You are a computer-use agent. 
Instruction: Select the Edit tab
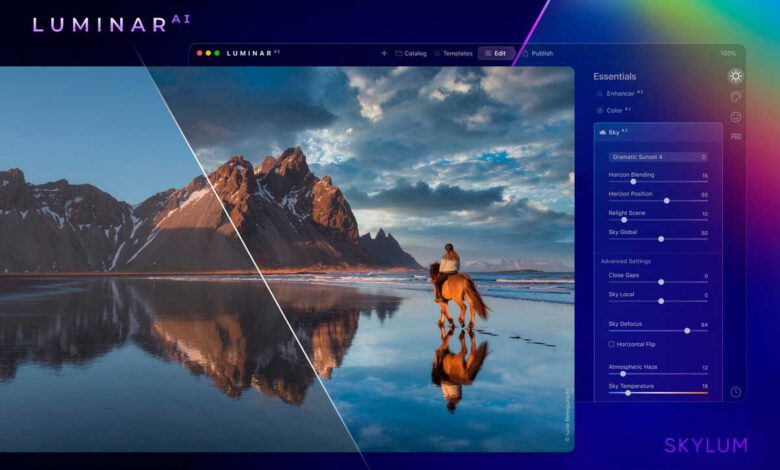[x=496, y=53]
